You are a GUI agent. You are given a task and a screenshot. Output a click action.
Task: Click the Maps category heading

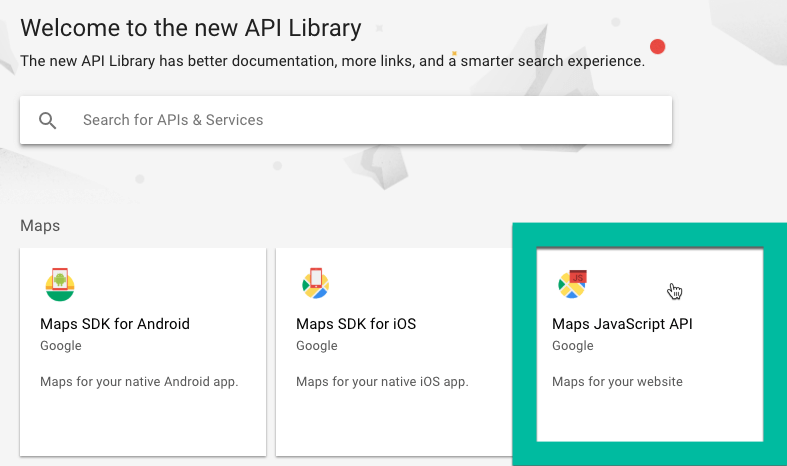point(40,226)
